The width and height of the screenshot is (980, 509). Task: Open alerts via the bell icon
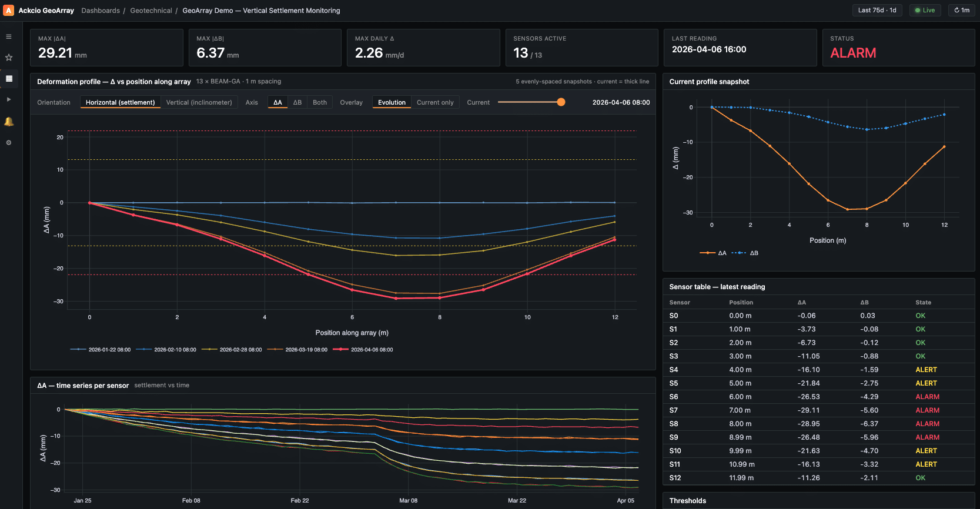(9, 122)
